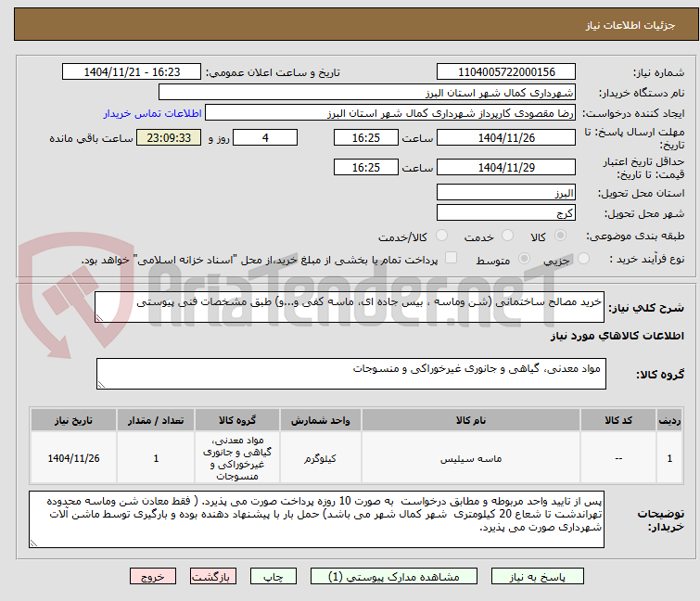
Task: Click the requester field رضا مقصودی
Action: (x=390, y=113)
